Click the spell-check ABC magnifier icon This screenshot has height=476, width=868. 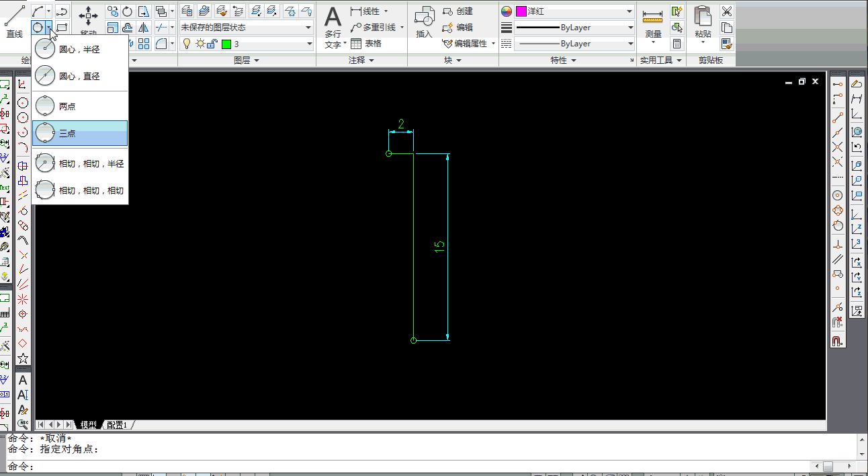[23, 424]
